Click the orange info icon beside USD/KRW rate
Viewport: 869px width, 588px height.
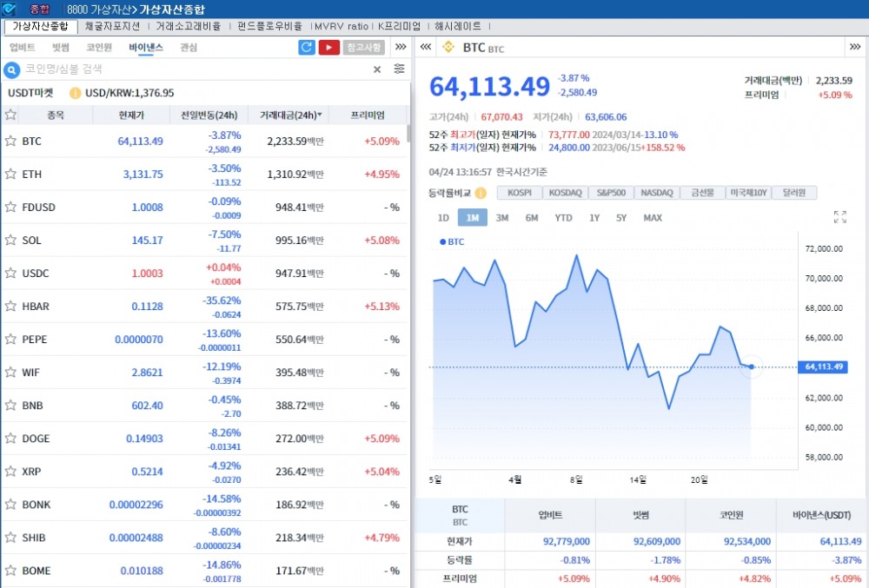(x=75, y=92)
